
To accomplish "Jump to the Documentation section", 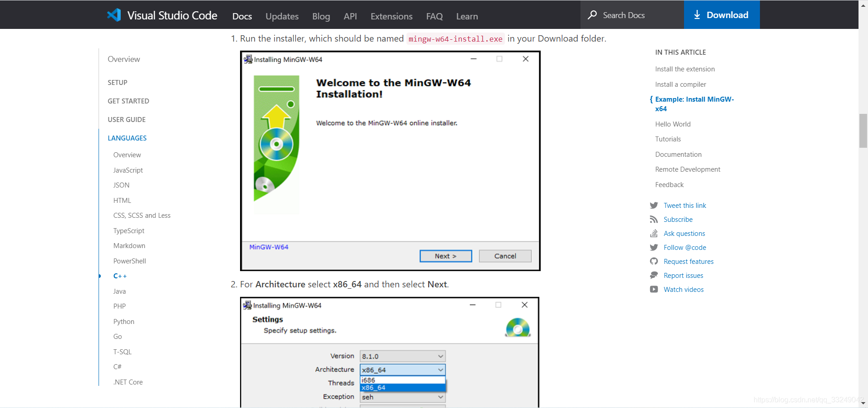I will [x=678, y=155].
